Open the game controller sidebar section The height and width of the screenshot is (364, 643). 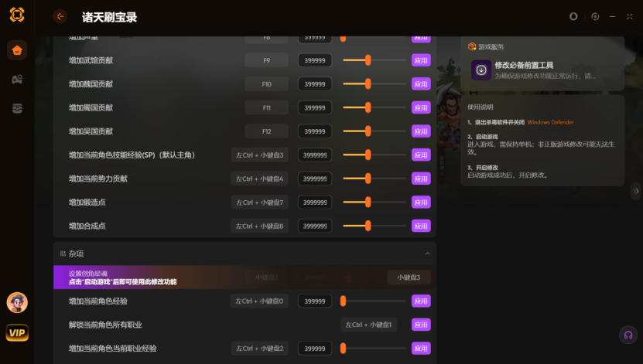point(17,80)
